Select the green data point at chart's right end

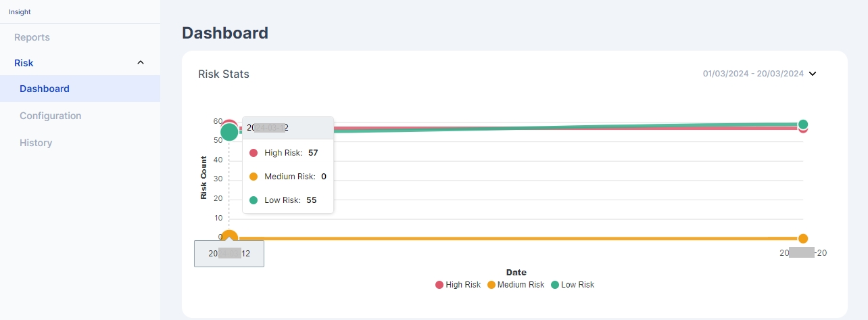[803, 124]
